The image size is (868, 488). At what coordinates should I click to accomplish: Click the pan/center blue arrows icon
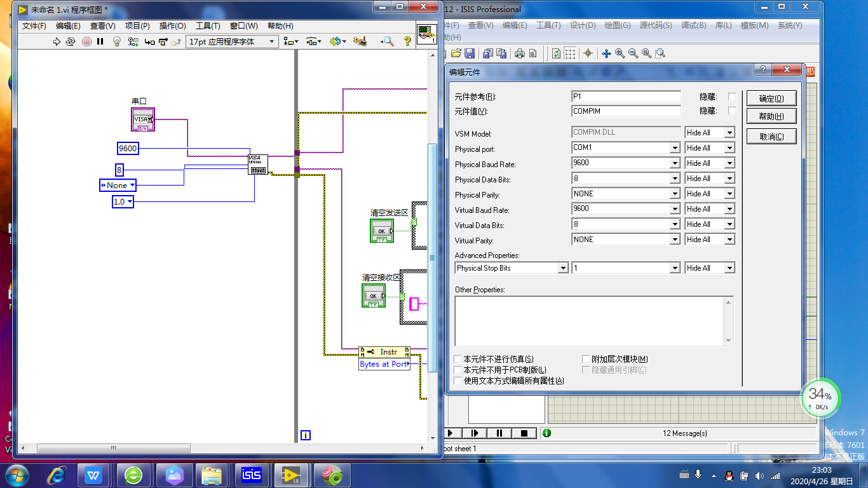606,53
